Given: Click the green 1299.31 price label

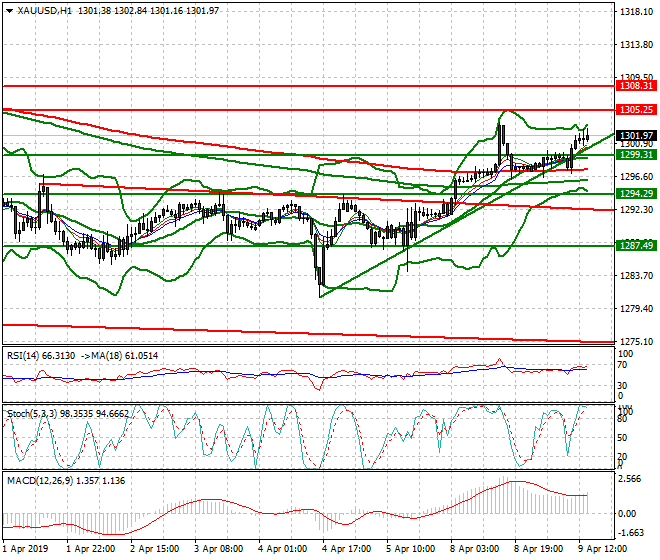Looking at the screenshot, I should (x=636, y=155).
